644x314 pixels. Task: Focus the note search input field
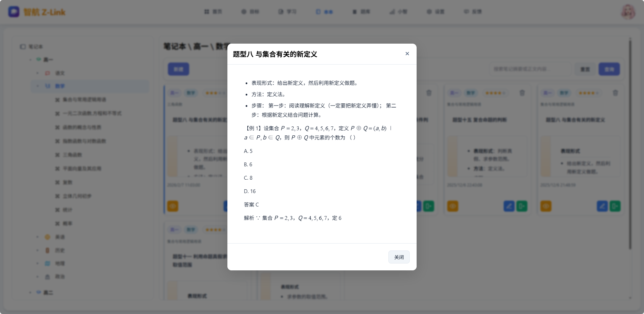click(x=530, y=69)
